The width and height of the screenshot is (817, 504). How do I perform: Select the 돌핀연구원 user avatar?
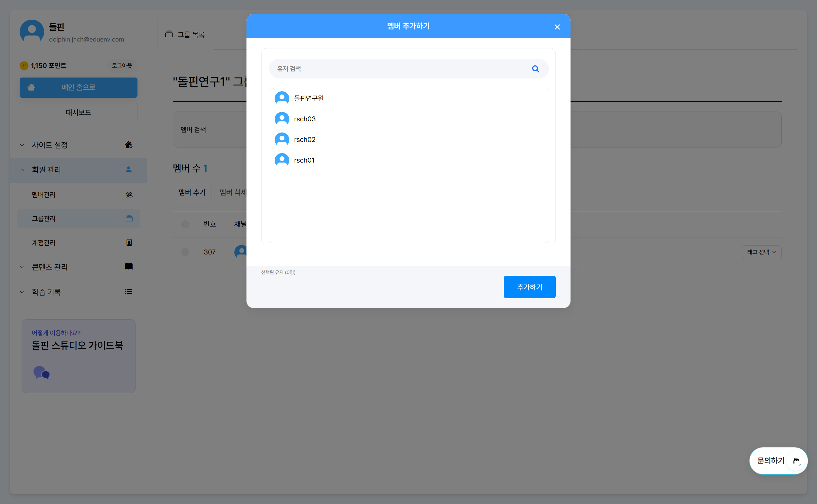click(x=281, y=98)
